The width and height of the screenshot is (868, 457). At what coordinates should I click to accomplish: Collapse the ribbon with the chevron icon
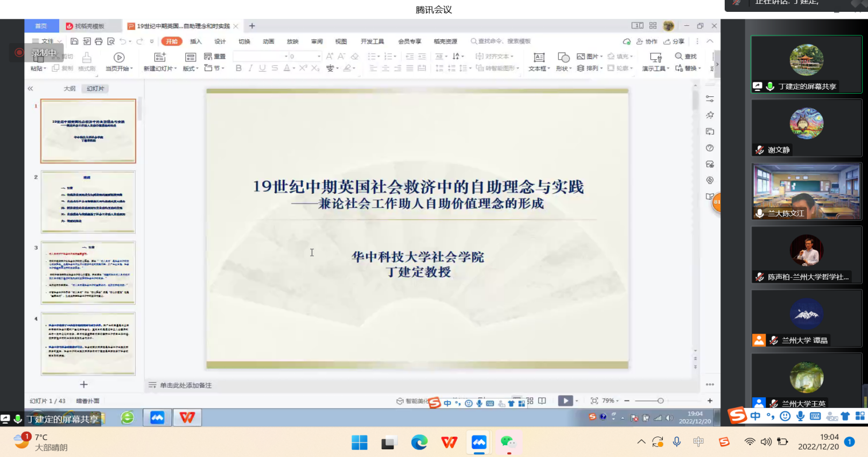710,41
